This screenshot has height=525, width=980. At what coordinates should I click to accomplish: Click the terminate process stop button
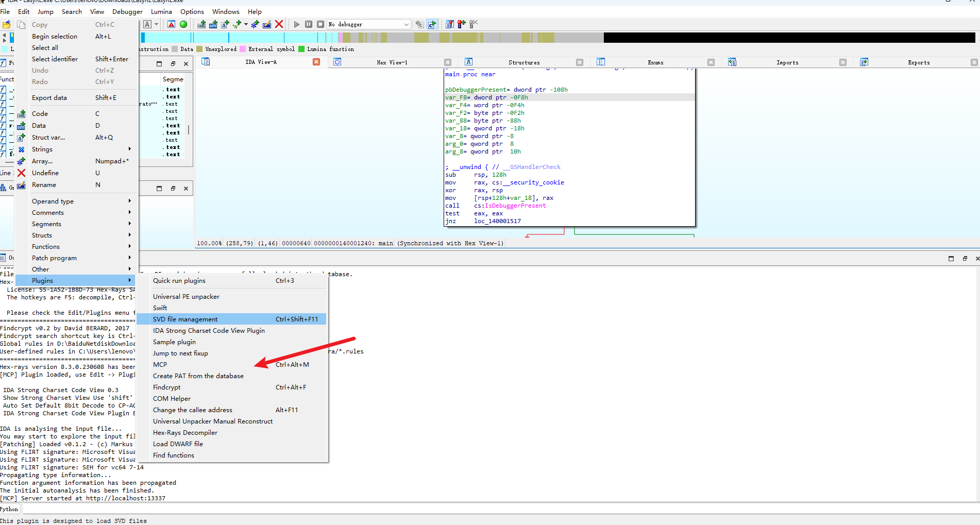point(320,24)
